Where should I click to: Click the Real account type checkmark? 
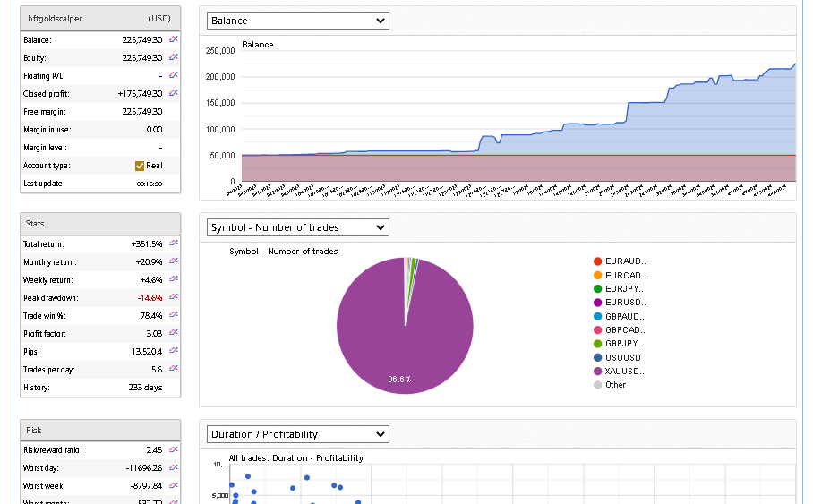coord(140,166)
